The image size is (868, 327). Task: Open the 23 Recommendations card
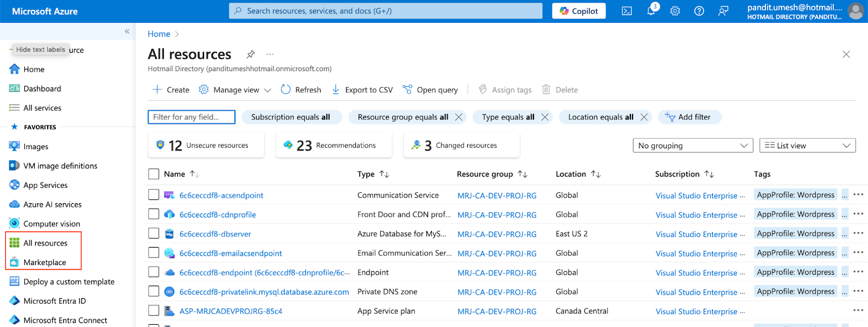334,145
